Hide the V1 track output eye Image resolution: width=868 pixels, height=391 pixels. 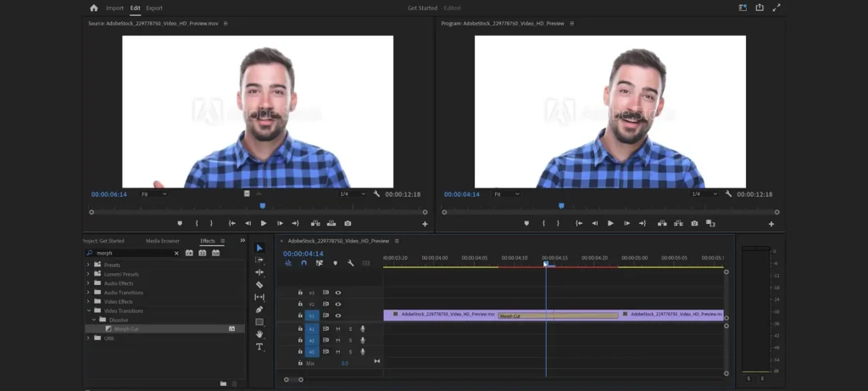pyautogui.click(x=338, y=316)
